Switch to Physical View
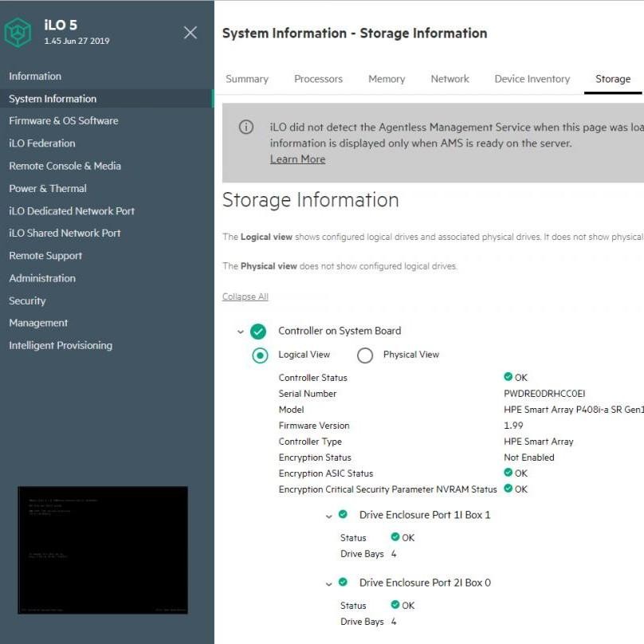The image size is (644, 644). (x=365, y=355)
